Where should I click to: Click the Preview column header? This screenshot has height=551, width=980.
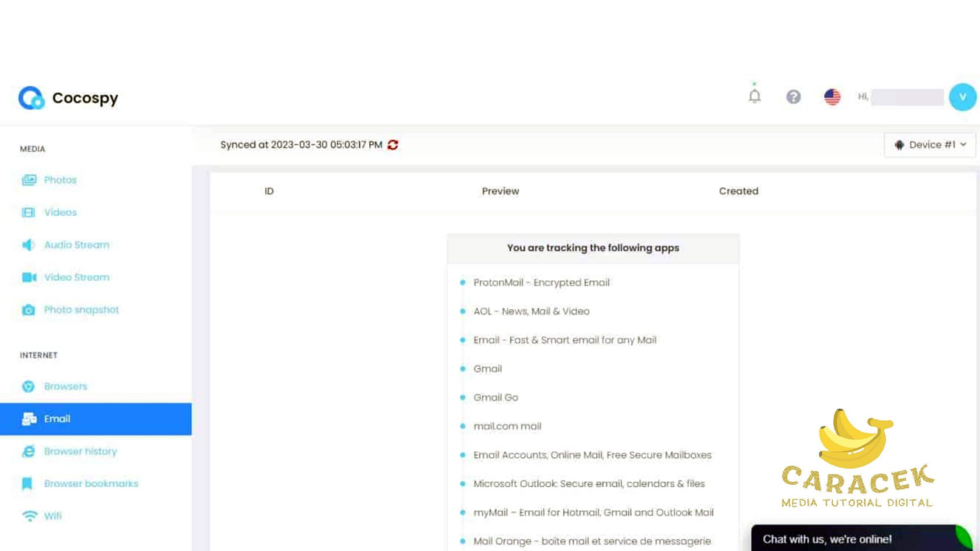[500, 191]
